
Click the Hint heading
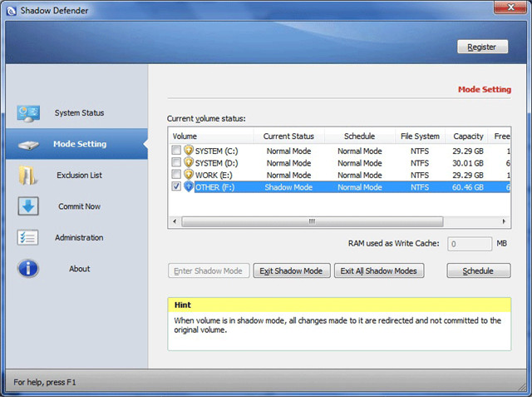click(x=183, y=305)
